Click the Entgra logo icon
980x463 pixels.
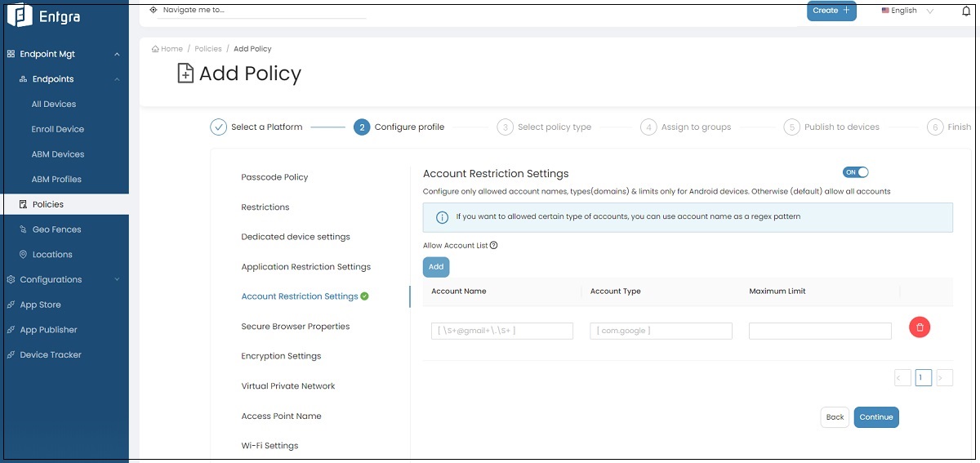click(20, 16)
